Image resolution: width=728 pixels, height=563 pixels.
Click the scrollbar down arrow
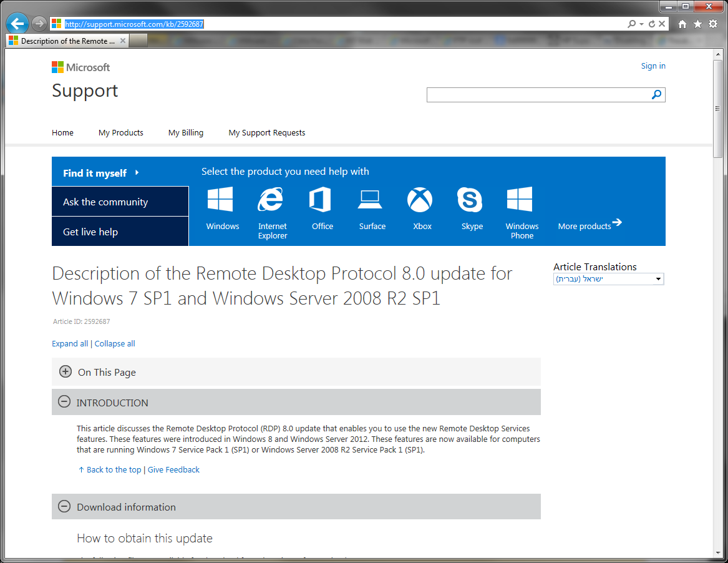tap(718, 552)
